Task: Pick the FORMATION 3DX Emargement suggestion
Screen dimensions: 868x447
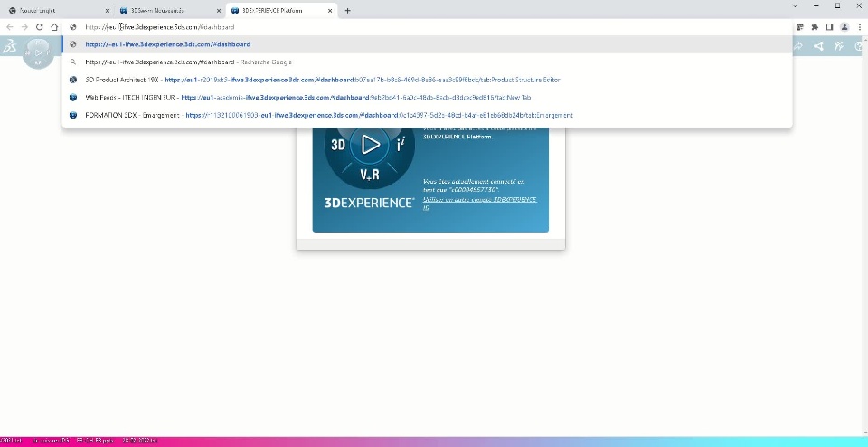Action: click(427, 115)
